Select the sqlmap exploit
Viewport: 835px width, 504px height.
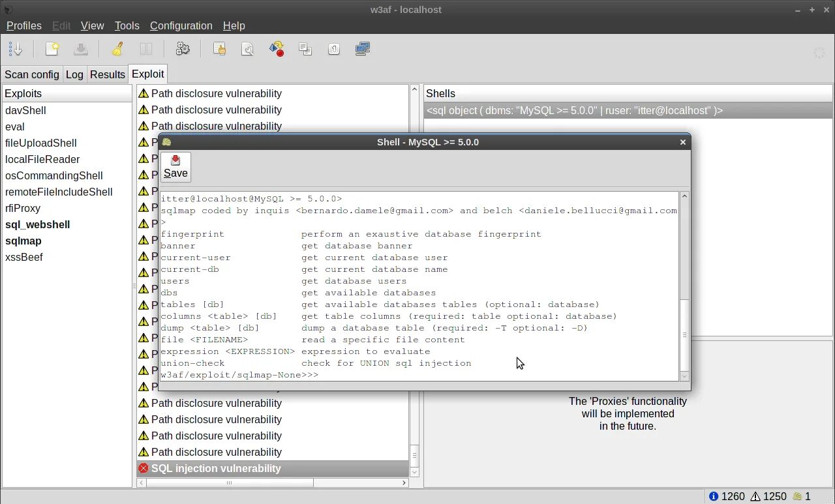click(67, 241)
